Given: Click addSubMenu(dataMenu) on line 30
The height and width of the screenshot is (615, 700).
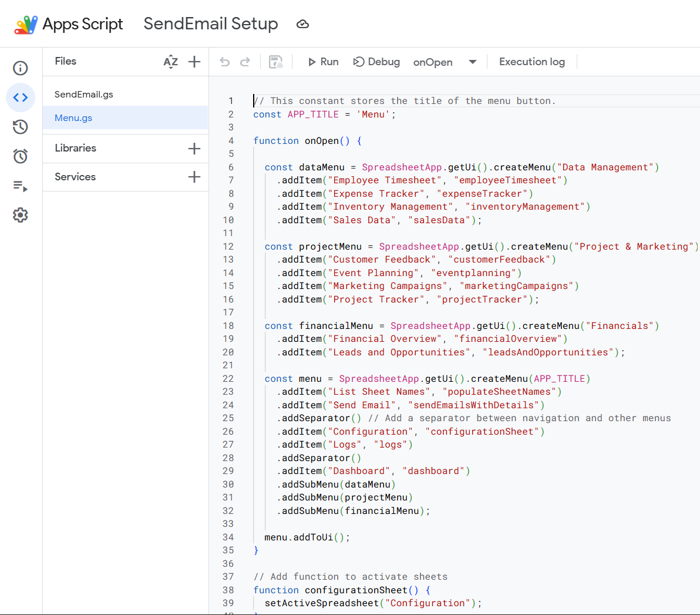Looking at the screenshot, I should 336,484.
